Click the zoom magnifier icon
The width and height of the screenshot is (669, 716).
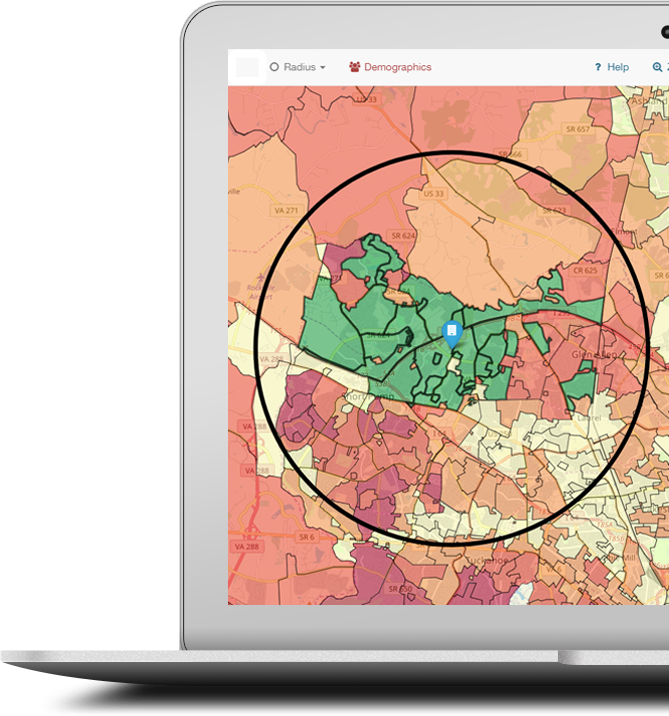[657, 67]
